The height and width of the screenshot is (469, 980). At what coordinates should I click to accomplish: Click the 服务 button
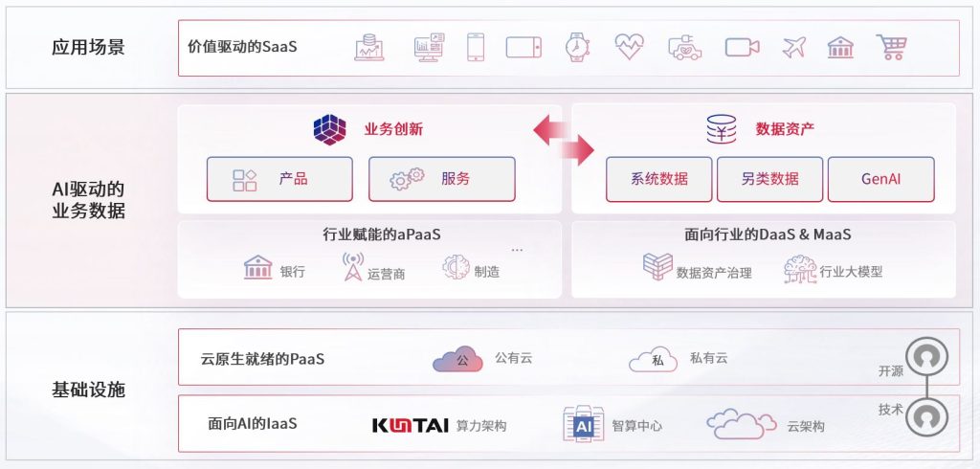[x=442, y=179]
